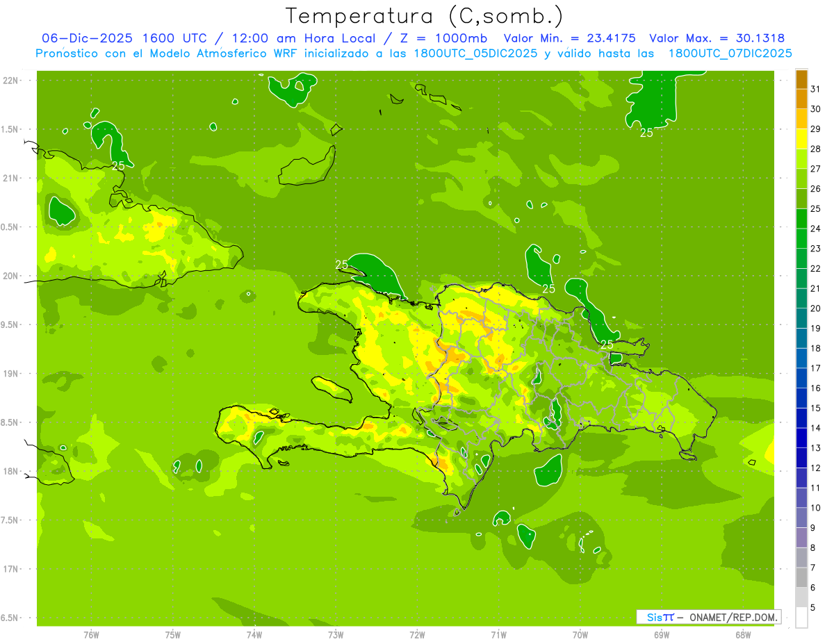
Task: Click the legend value 8
Action: click(813, 548)
